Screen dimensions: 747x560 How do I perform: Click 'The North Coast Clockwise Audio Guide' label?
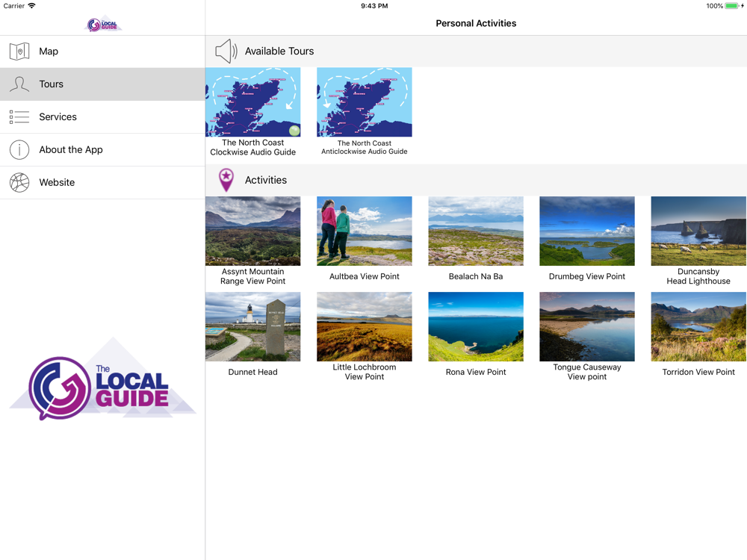[x=253, y=147]
